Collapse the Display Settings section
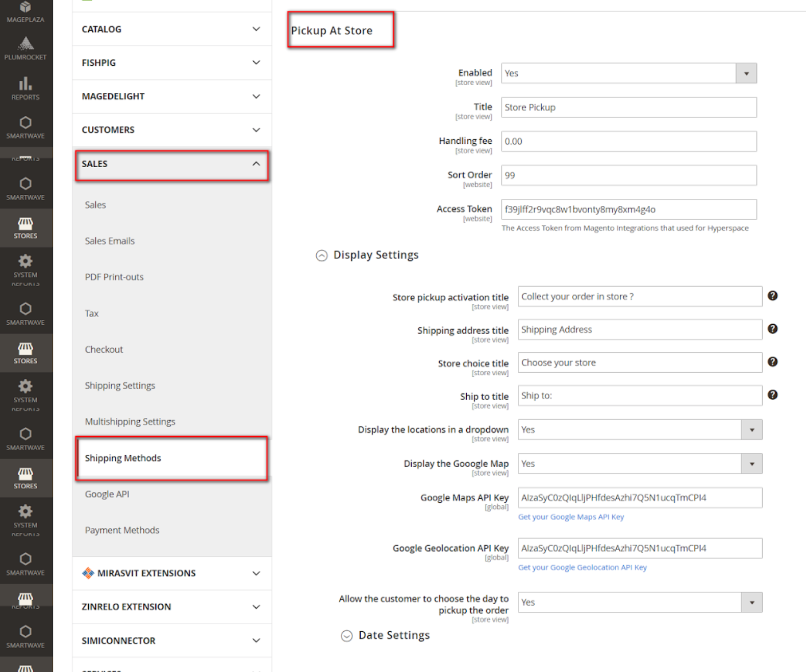This screenshot has width=806, height=672. click(321, 255)
